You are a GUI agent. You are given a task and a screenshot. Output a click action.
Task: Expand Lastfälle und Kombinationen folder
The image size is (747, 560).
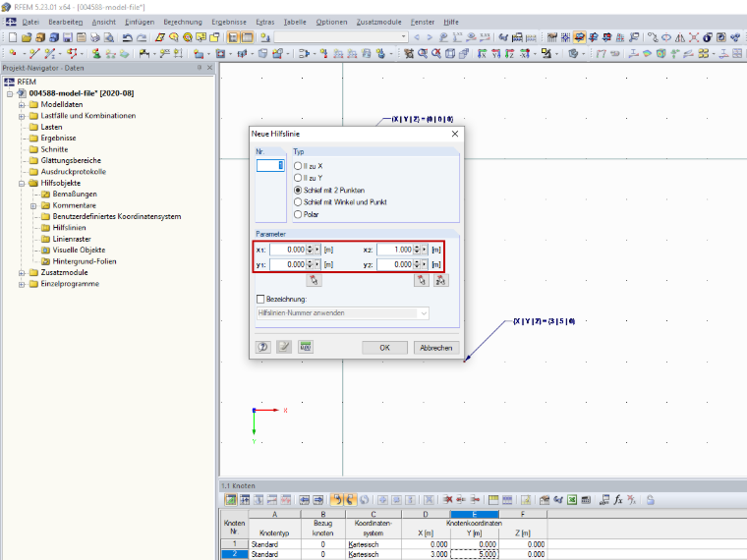pos(22,116)
